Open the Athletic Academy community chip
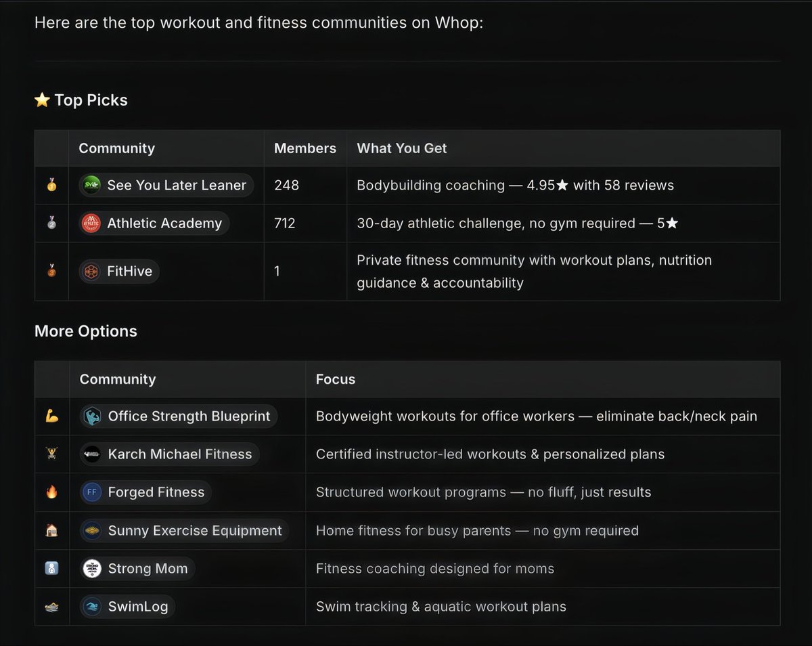Image resolution: width=812 pixels, height=646 pixels. (154, 223)
